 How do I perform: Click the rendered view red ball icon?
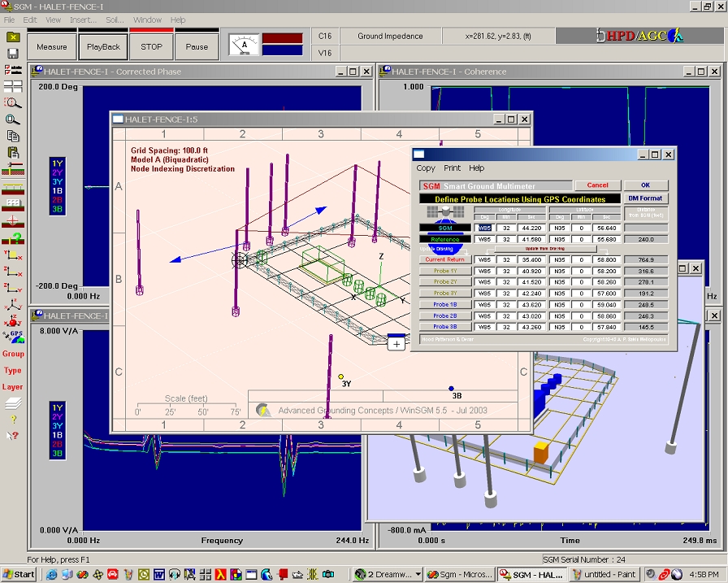[13, 320]
